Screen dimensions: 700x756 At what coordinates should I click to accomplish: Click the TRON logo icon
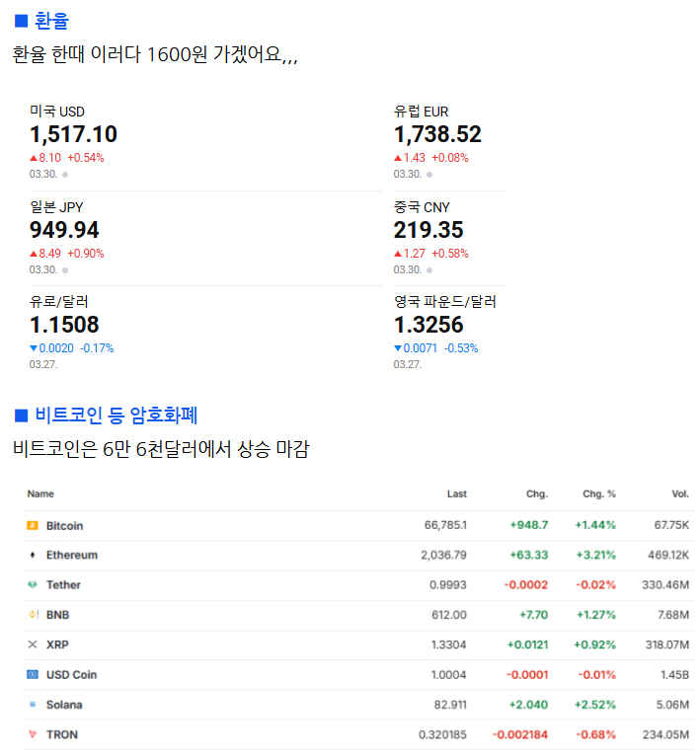tap(33, 734)
